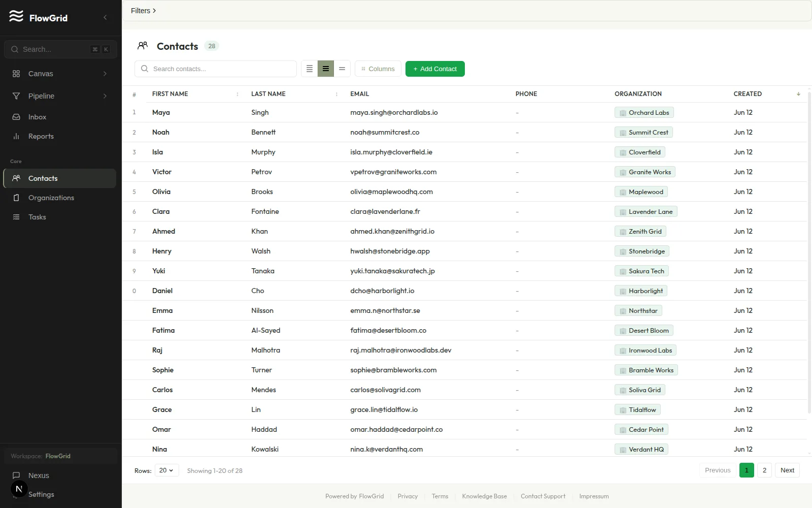Click the 28 contacts count badge

pos(212,46)
